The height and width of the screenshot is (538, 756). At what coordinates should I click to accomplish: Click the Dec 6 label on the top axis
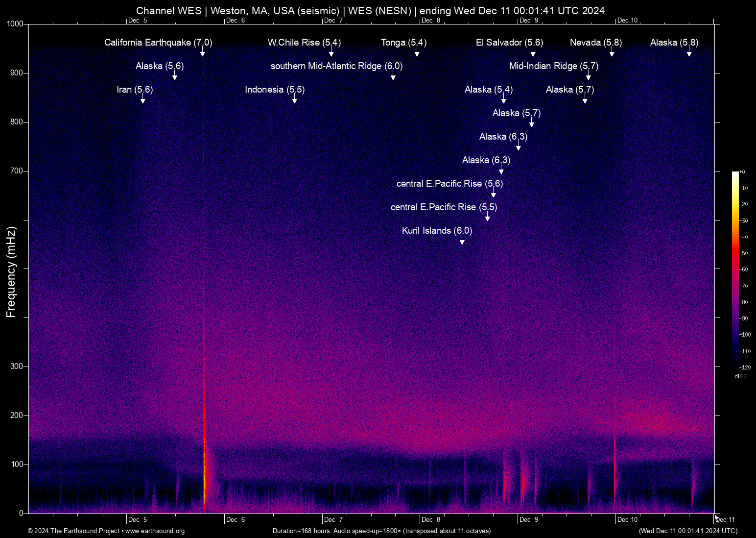[236, 21]
